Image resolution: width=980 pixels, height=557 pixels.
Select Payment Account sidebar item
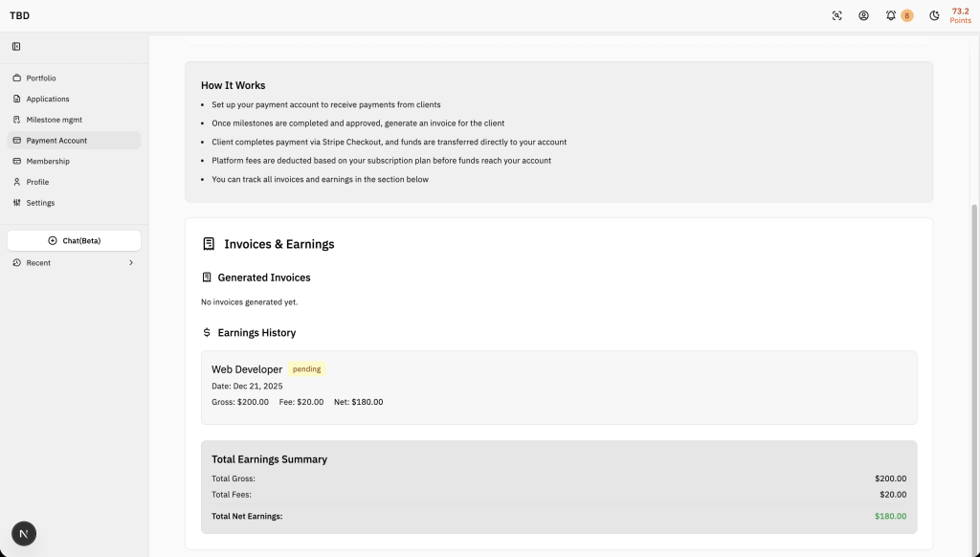pos(56,141)
